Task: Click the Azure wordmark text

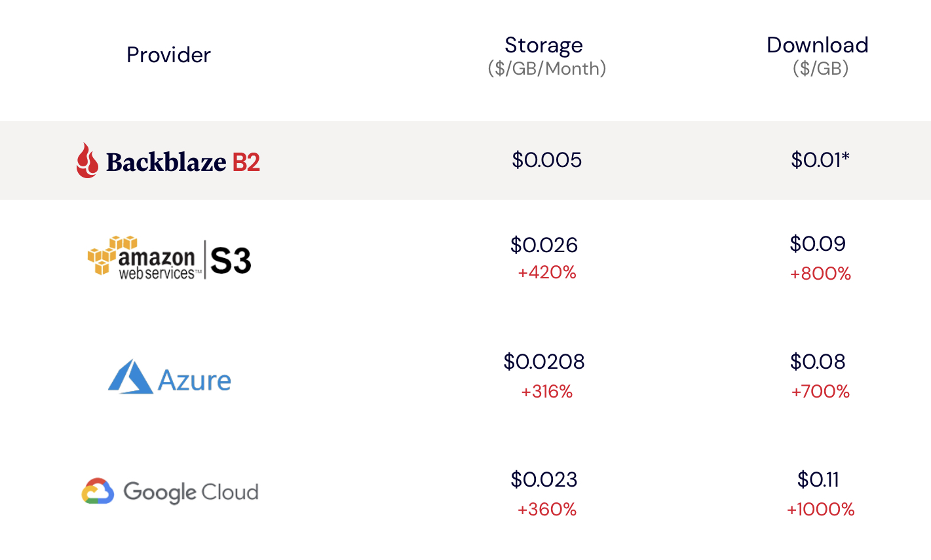Action: [x=195, y=381]
